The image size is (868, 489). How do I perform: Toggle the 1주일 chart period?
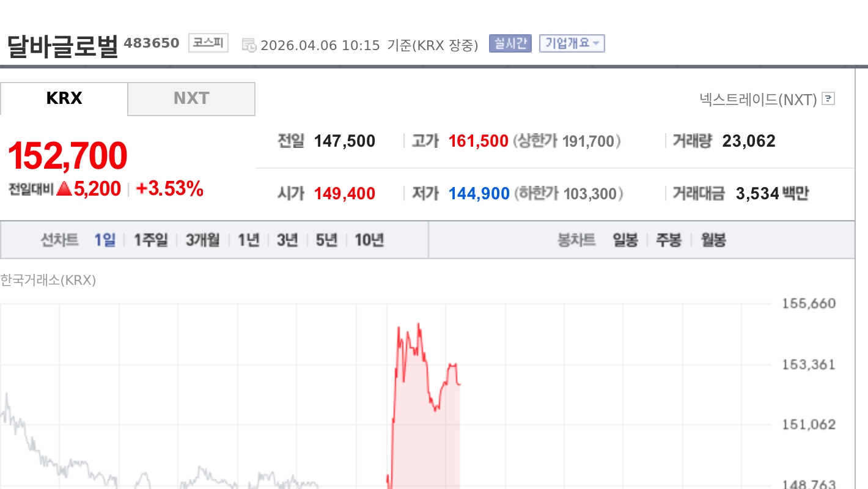pos(149,240)
